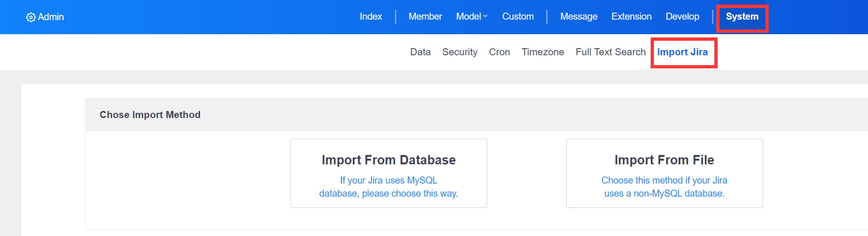This screenshot has width=868, height=236.
Task: Click the highlighted System menu
Action: [742, 16]
